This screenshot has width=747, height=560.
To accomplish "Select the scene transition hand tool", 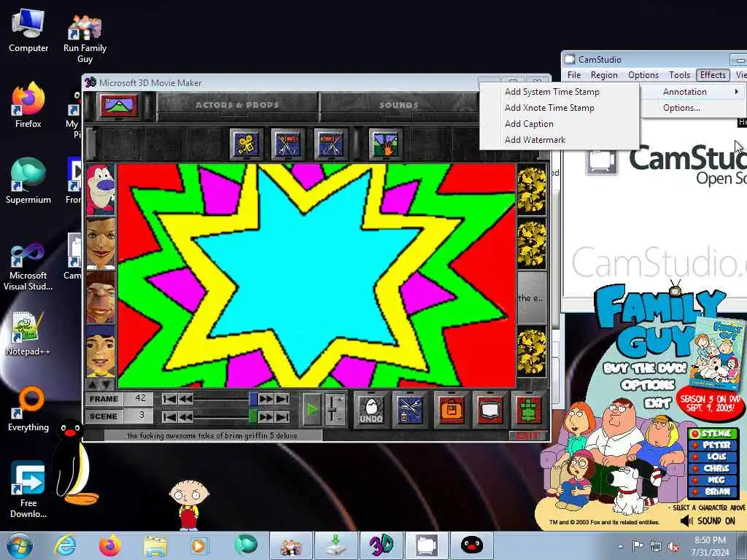I will coord(385,144).
